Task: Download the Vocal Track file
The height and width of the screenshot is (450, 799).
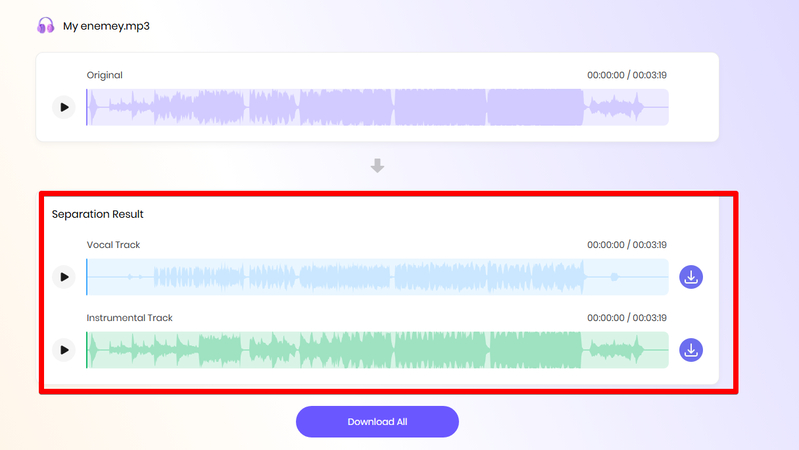Action: click(691, 277)
